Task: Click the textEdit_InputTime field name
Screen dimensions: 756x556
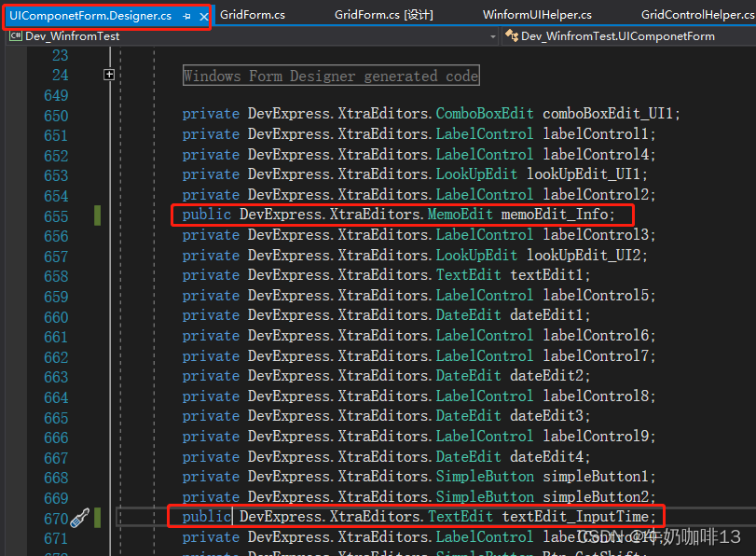Action: pos(575,517)
